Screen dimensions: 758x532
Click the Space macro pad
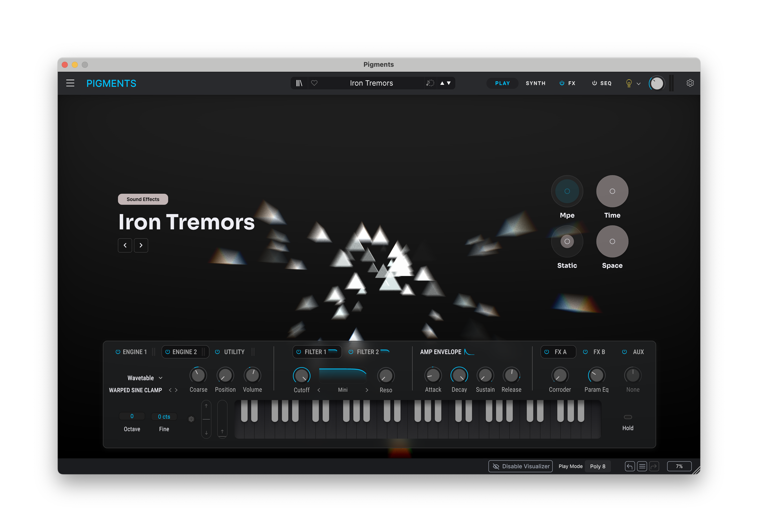pos(612,242)
